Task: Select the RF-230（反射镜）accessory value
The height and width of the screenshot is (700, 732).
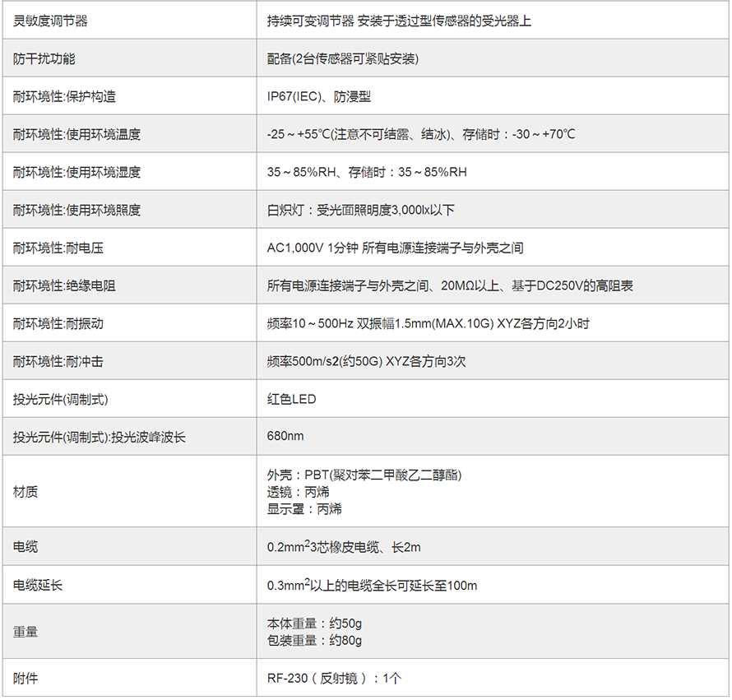Action: 334,679
